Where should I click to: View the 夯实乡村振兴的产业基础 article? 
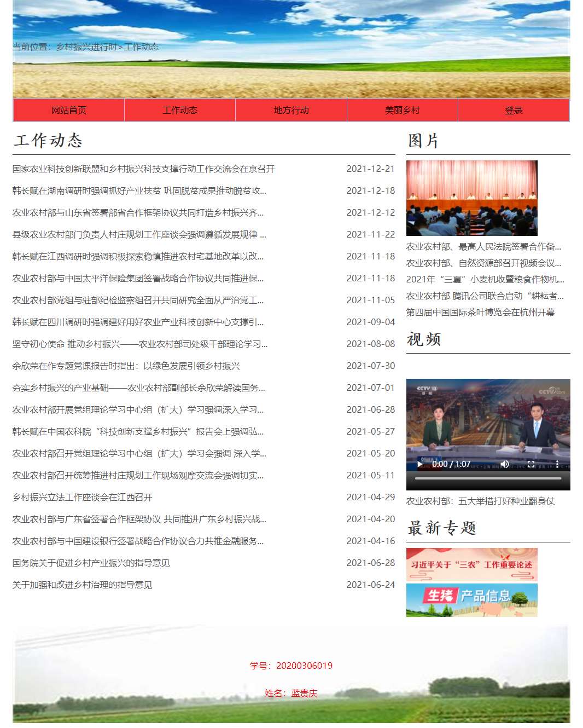pyautogui.click(x=139, y=388)
